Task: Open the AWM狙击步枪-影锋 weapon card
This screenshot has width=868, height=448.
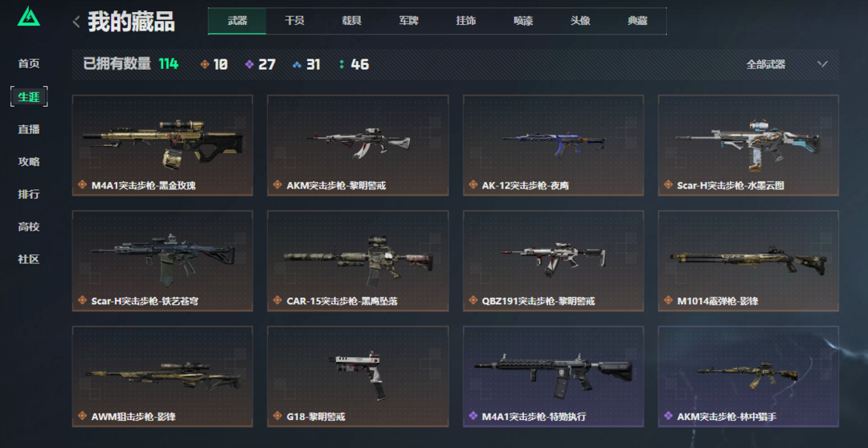Action: point(162,376)
